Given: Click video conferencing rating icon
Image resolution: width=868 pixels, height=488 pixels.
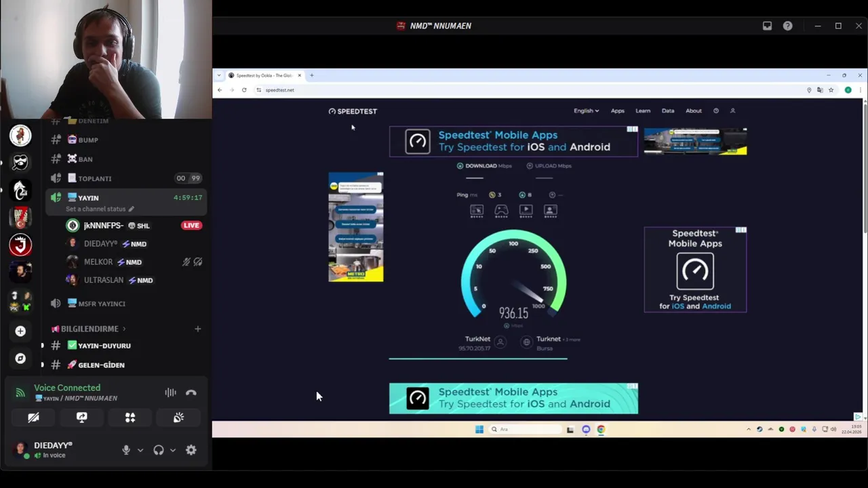Looking at the screenshot, I should (550, 211).
